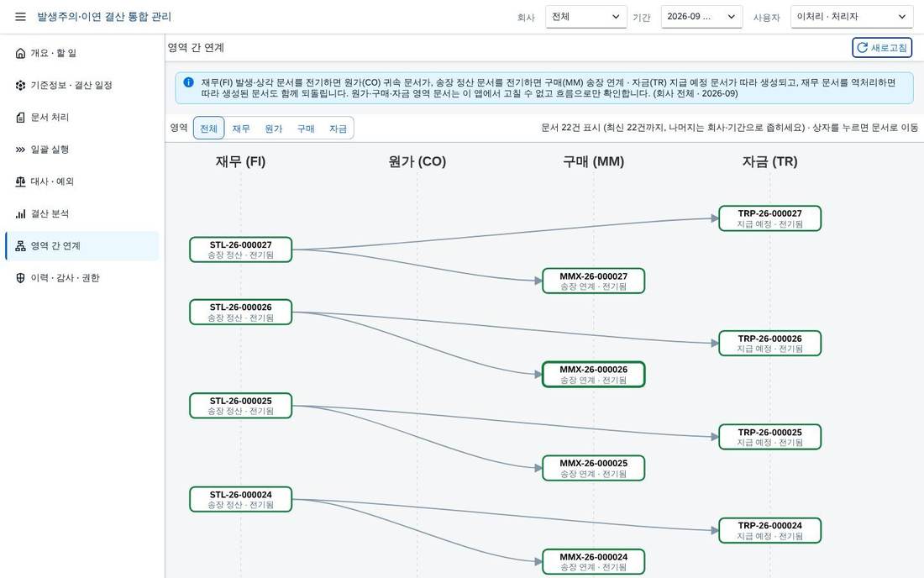This screenshot has width=924, height=578.
Task: Click the 구매 (MM) column heading
Action: (593, 161)
